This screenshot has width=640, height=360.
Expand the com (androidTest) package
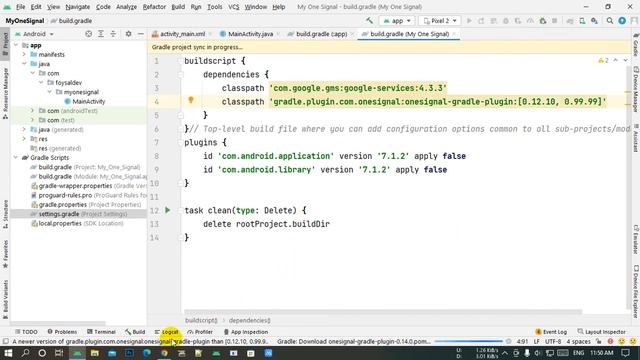pyautogui.click(x=33, y=111)
